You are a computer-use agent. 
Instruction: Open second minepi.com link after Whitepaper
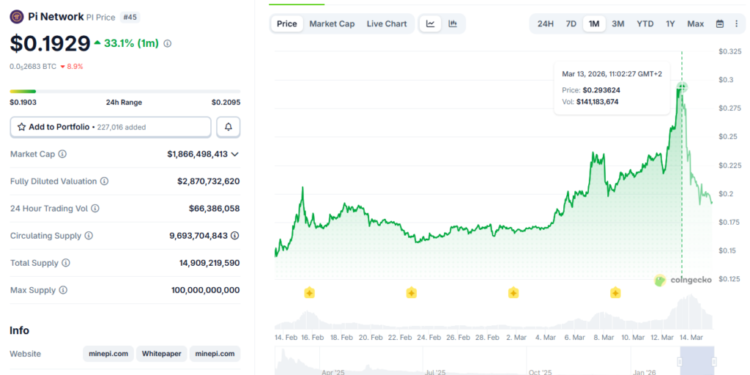(x=215, y=354)
